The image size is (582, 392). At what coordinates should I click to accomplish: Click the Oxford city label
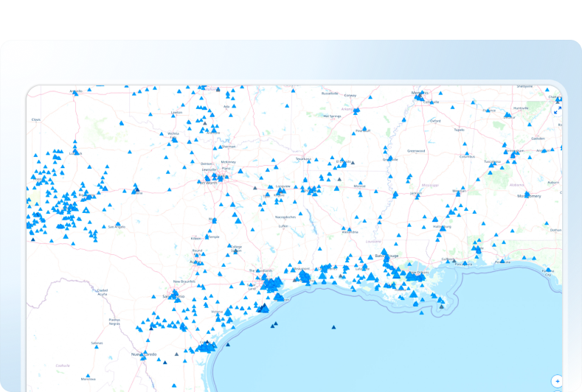tap(435, 121)
